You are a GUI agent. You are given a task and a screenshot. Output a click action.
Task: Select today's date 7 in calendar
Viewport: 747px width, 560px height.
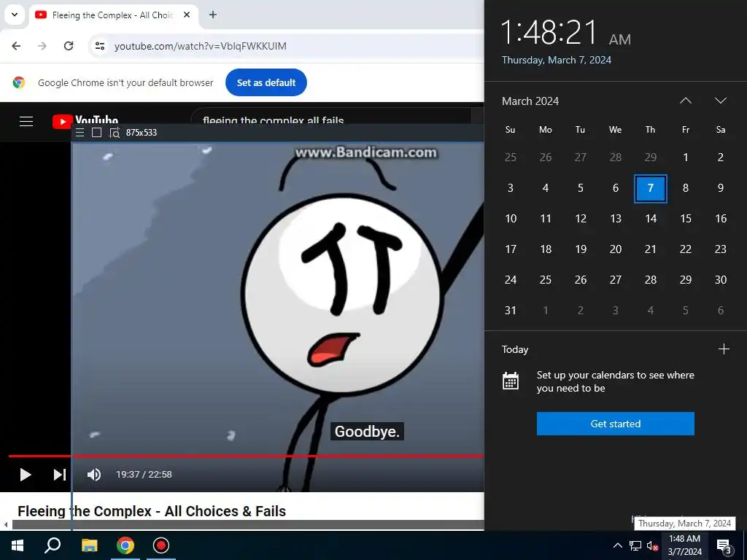coord(650,188)
